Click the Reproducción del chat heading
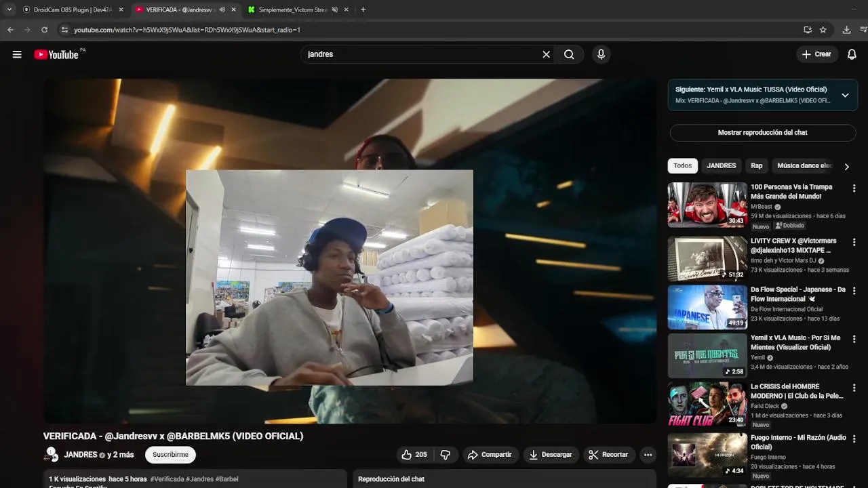The image size is (868, 488). point(391,479)
